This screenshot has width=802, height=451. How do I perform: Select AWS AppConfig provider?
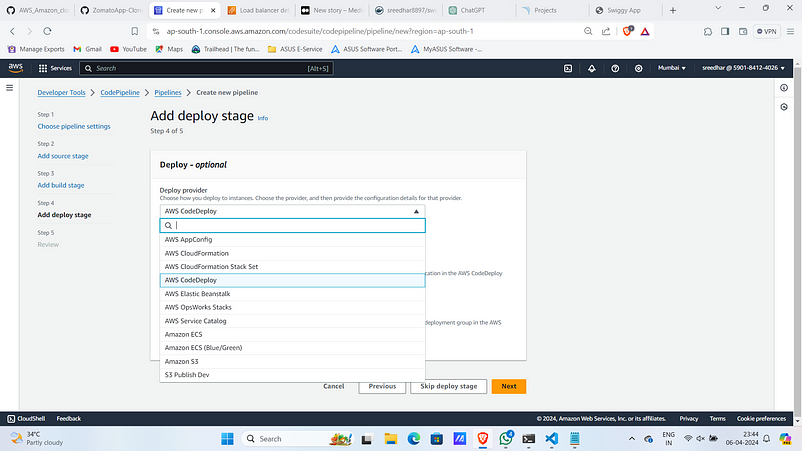tap(292, 239)
